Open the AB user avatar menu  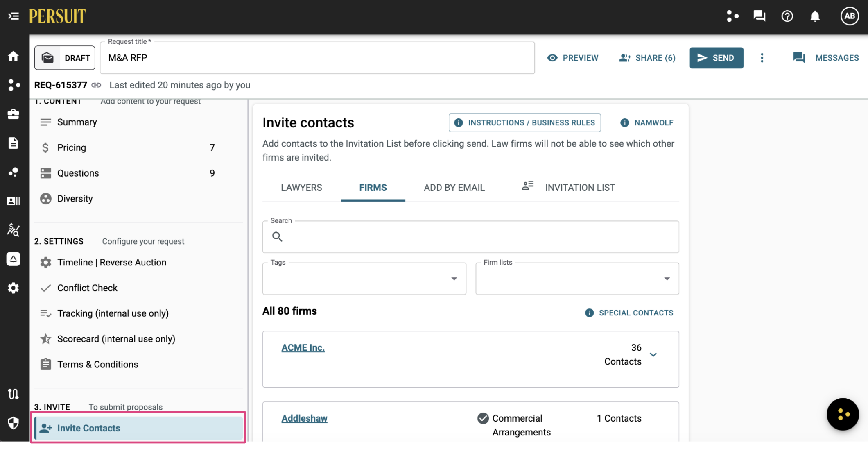(850, 16)
